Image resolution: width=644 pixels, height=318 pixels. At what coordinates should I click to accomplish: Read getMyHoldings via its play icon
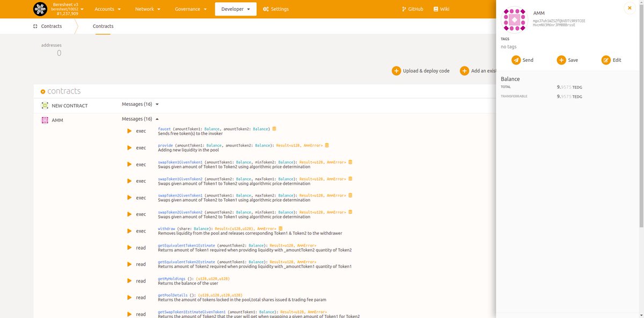(x=129, y=281)
